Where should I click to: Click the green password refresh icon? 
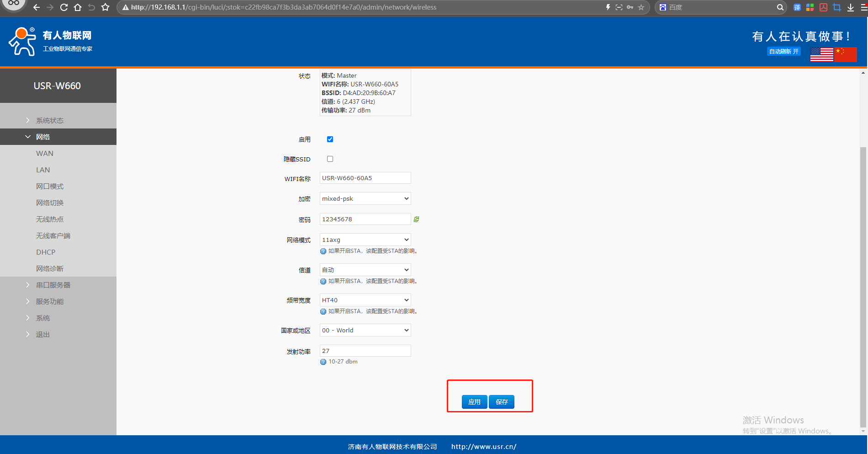pos(416,219)
